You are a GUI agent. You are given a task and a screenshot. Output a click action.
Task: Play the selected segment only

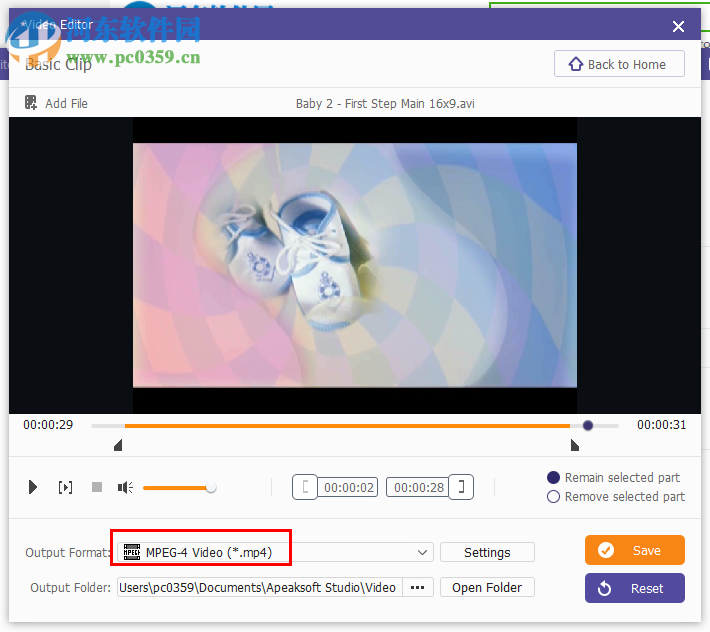65,487
